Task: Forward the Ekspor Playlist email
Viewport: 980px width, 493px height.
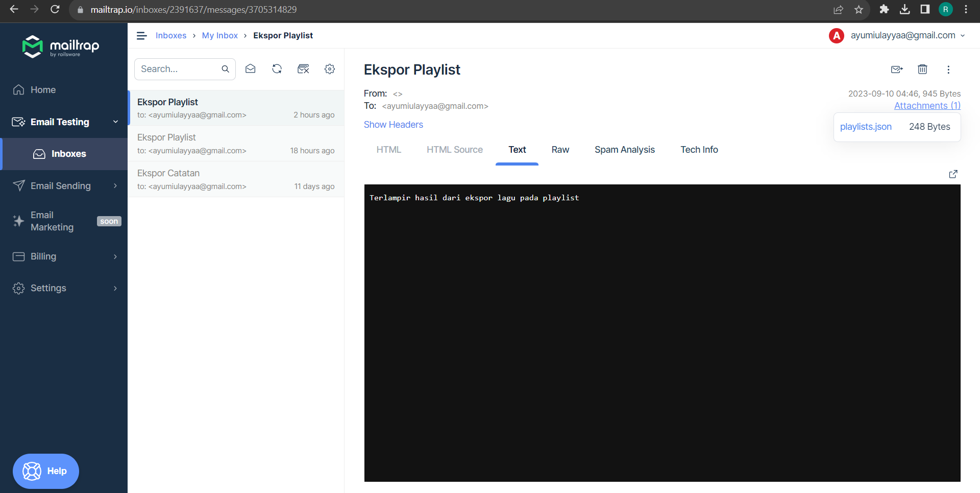Action: (x=897, y=69)
